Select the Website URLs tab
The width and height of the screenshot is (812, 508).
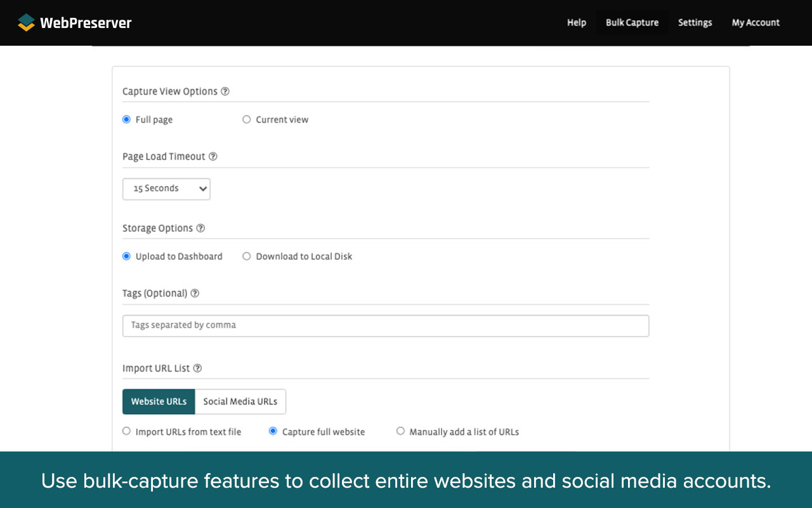159,401
